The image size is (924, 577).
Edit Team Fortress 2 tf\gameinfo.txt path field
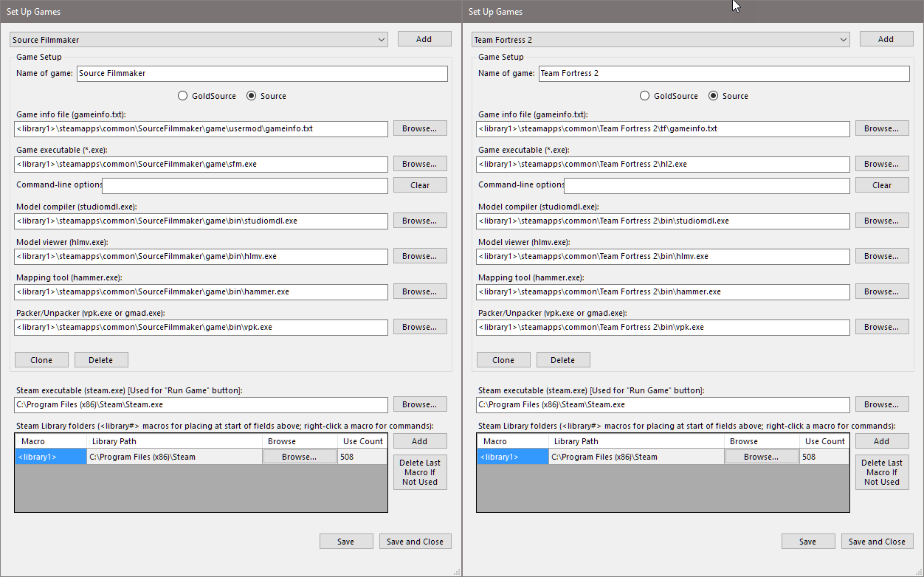(663, 128)
